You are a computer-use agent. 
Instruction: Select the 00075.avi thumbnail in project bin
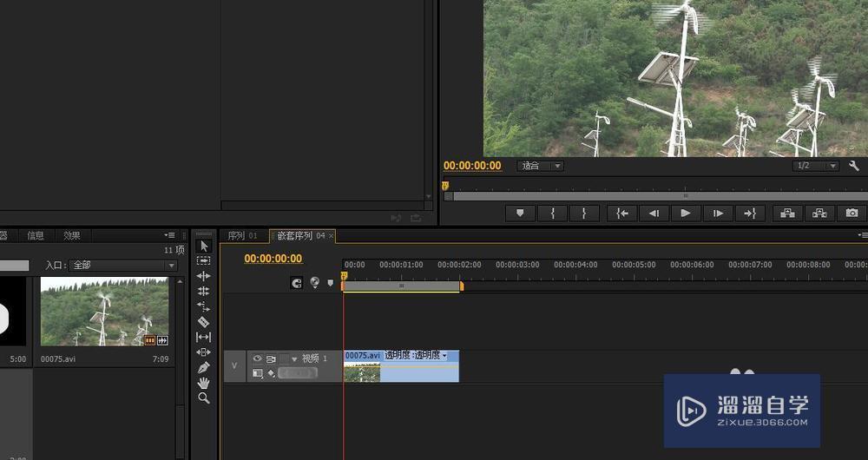(104, 311)
